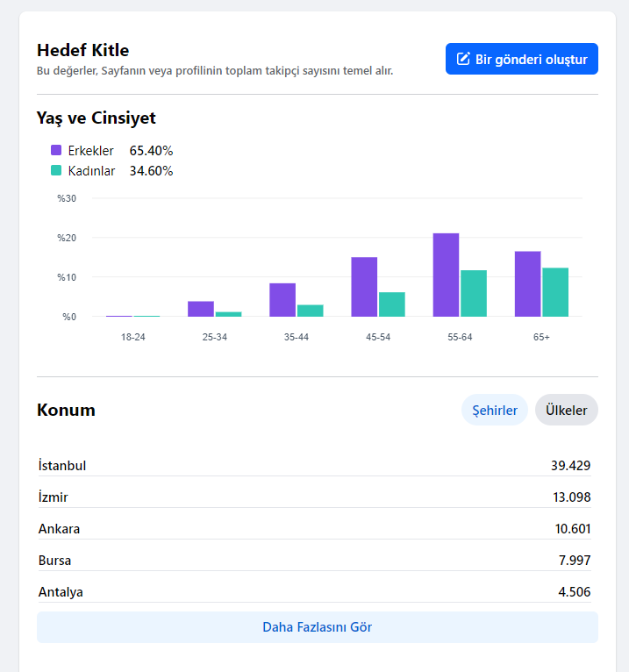The image size is (629, 672).
Task: Click the Kadınlar legend label
Action: pyautogui.click(x=92, y=170)
